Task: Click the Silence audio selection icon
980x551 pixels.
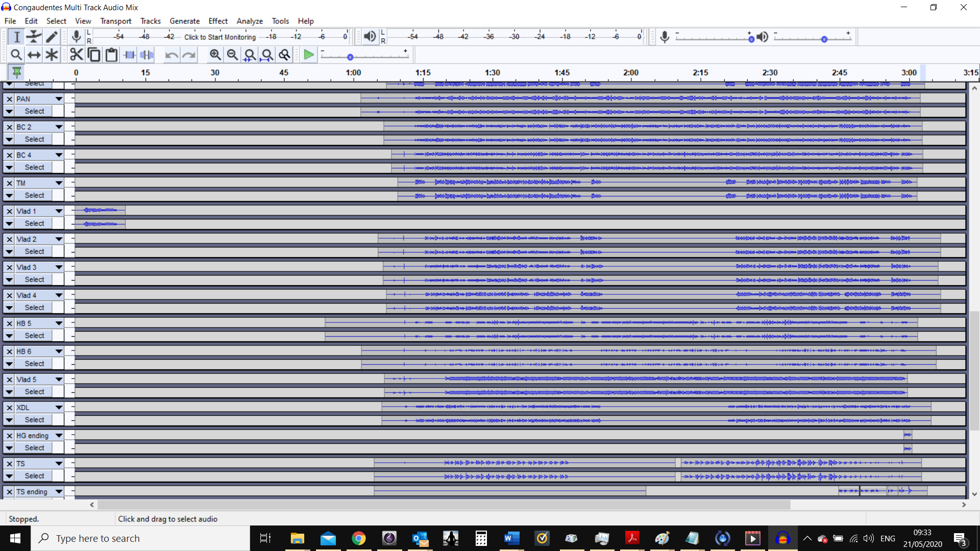Action: pos(147,55)
